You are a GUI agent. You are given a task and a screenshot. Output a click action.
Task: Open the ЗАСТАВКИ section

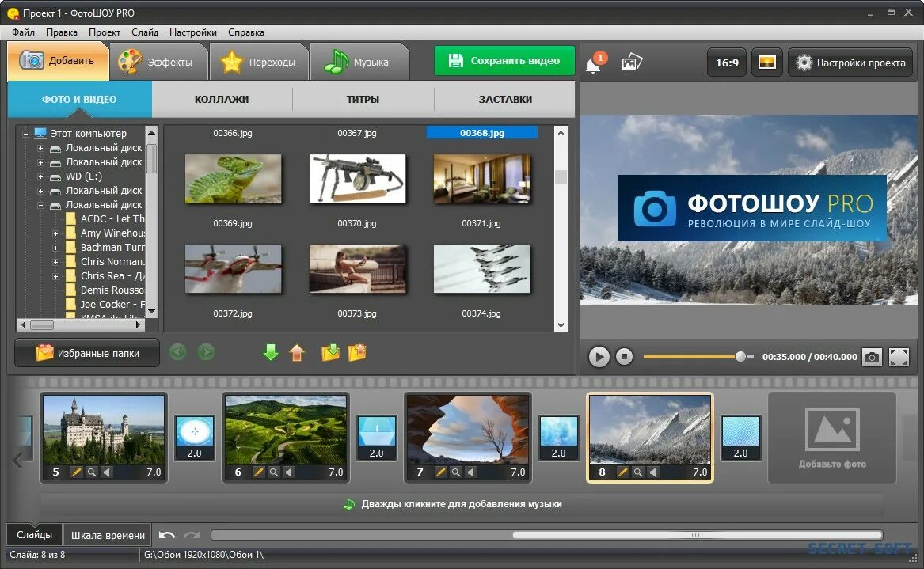[505, 99]
